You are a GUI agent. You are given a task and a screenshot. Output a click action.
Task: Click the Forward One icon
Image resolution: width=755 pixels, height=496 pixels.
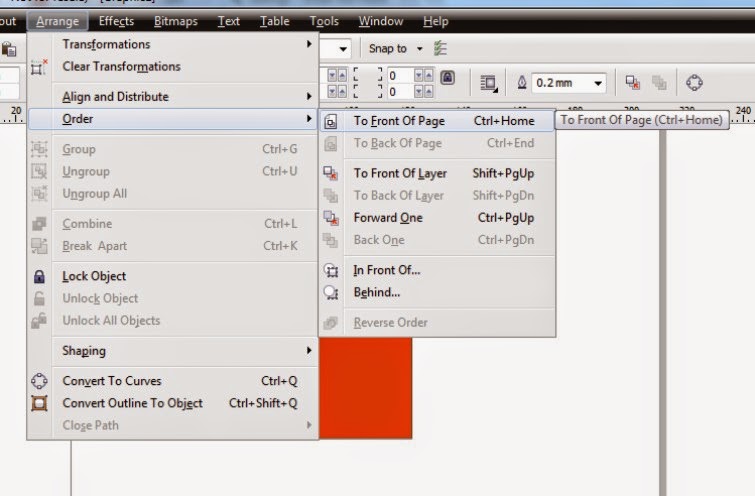[331, 218]
